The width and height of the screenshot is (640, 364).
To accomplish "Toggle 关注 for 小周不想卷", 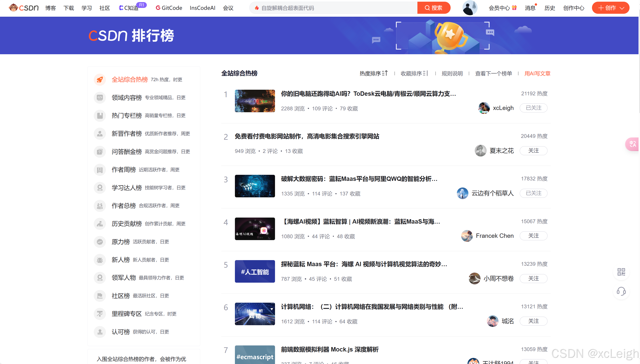I will (x=534, y=278).
